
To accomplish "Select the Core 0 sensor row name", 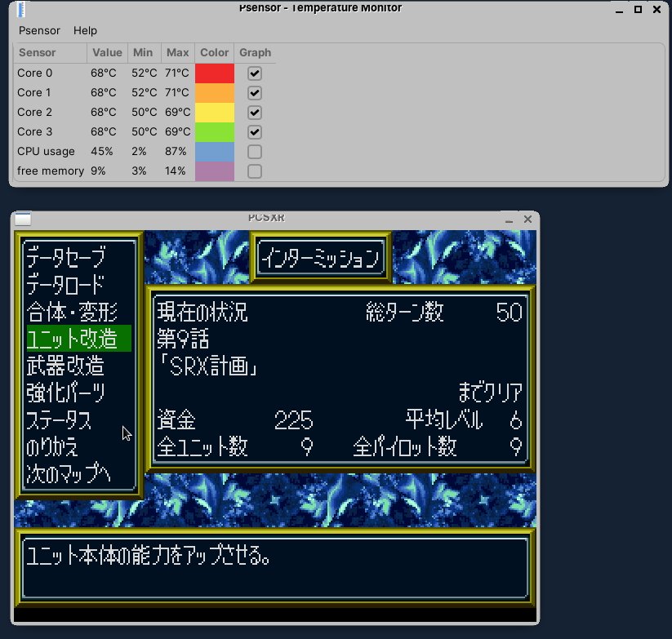I will pos(35,73).
